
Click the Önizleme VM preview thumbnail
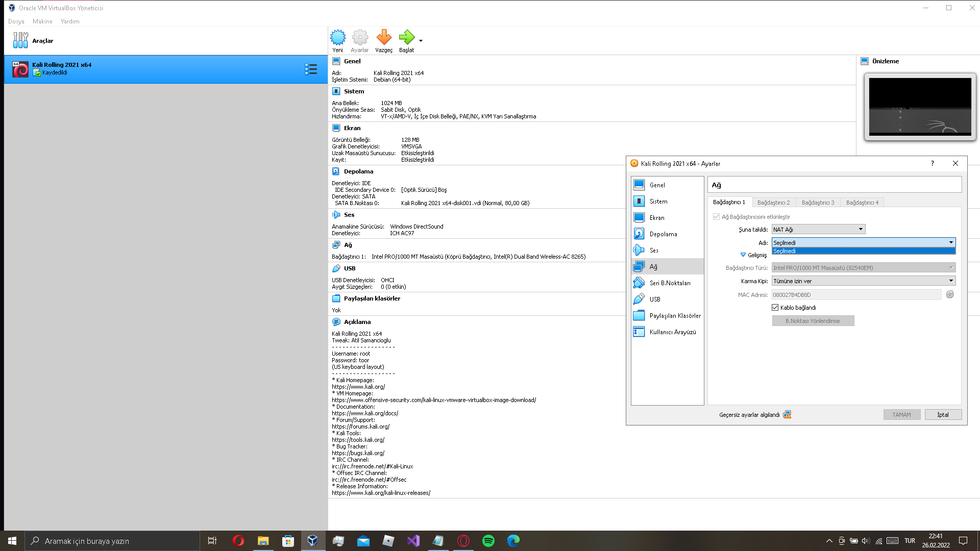[x=920, y=107]
